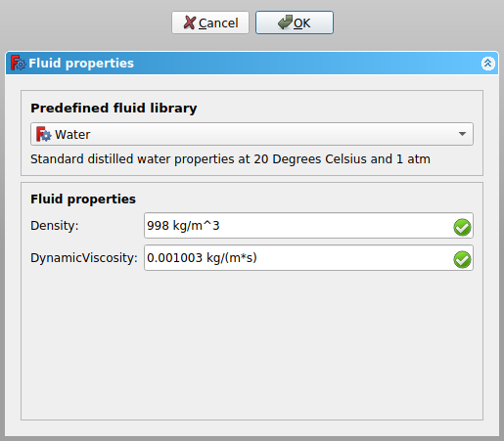Viewport: 504px width, 441px height.
Task: Click the dropdown arrow next to Water
Action: [462, 134]
